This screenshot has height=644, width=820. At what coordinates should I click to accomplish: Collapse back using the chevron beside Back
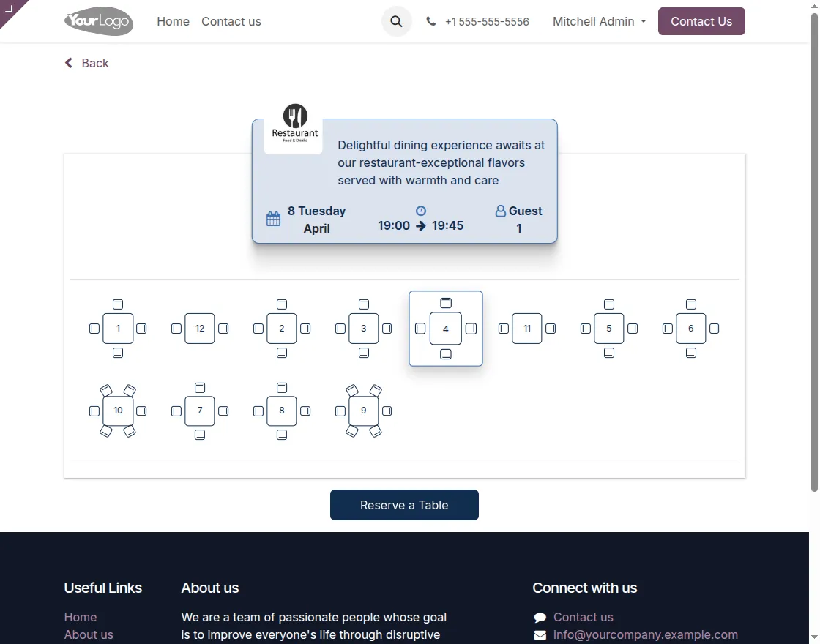click(x=68, y=63)
